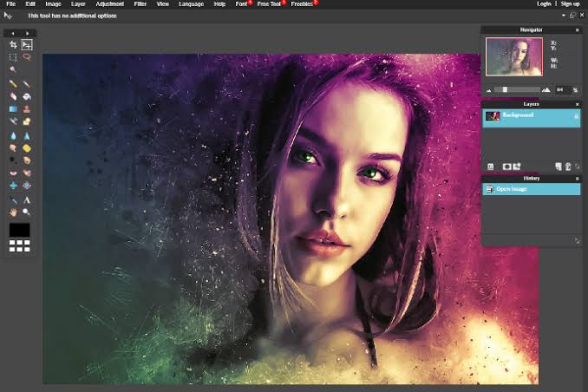Select the Zoom magnifier tool
588x392 pixels.
tap(27, 212)
